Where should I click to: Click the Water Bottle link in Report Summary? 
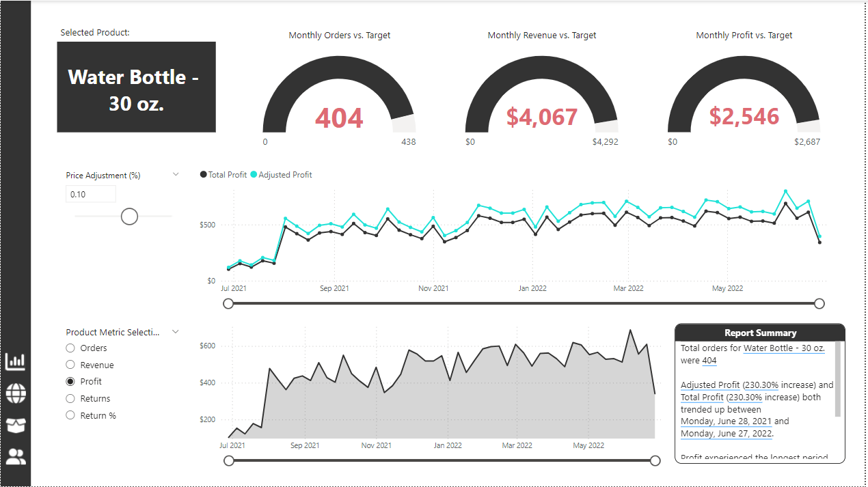click(784, 348)
